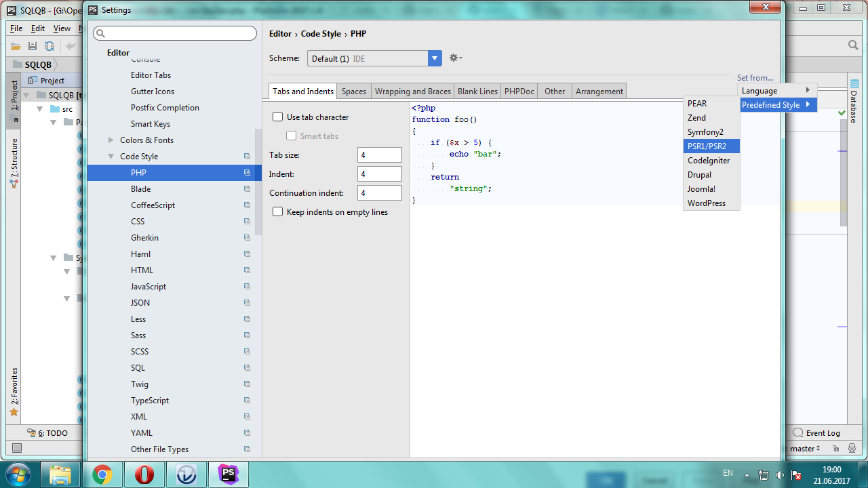Toggle the Keep indents on empty lines checkbox
The image size is (868, 488).
click(x=277, y=212)
